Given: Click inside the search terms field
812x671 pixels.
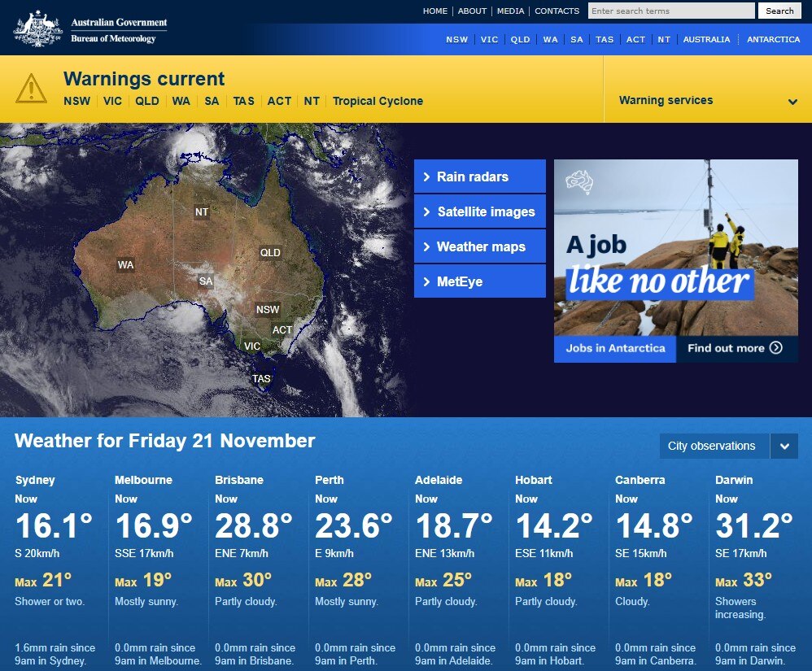Looking at the screenshot, I should click(670, 11).
